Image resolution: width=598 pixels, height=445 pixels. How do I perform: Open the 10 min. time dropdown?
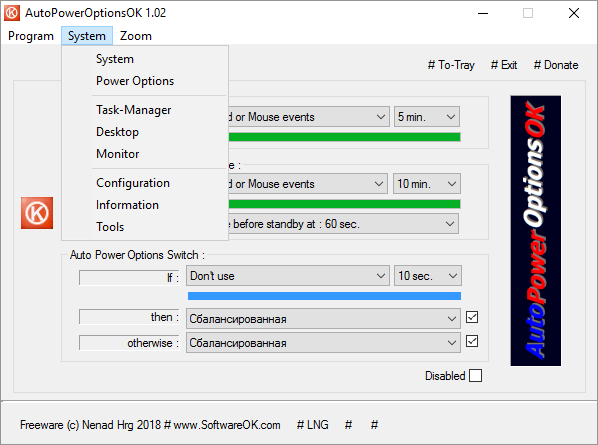pos(426,184)
